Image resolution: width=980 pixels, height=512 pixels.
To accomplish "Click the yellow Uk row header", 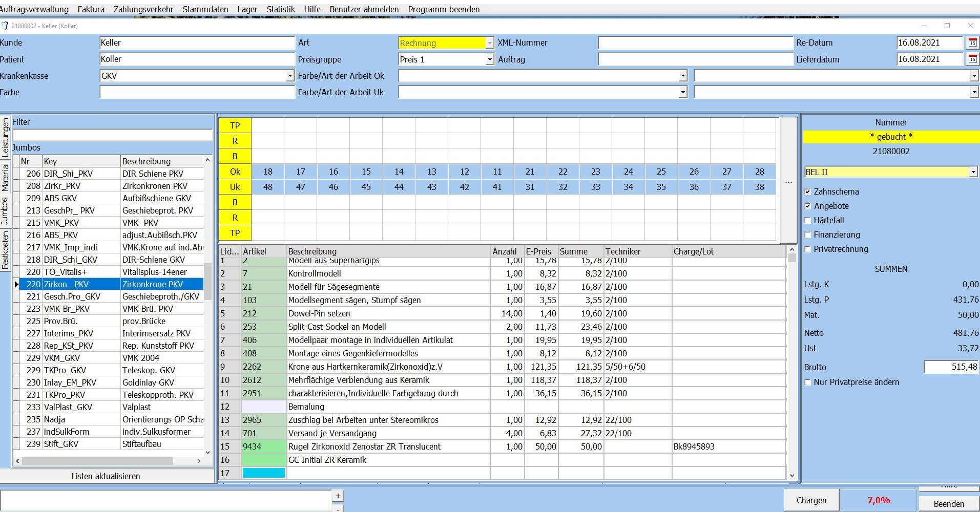I will coord(235,187).
